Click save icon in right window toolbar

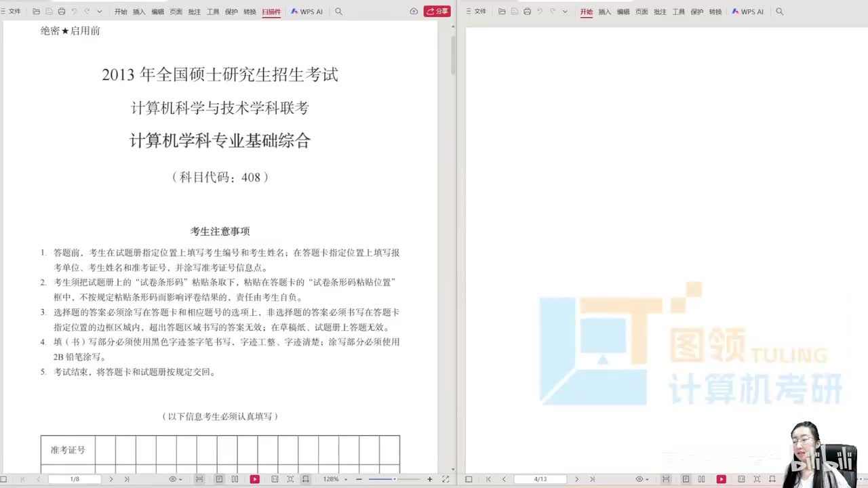tap(514, 12)
